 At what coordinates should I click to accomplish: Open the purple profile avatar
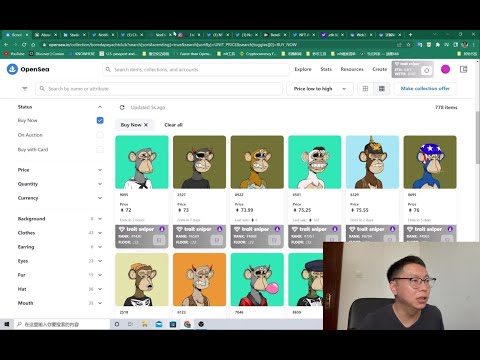(445, 69)
